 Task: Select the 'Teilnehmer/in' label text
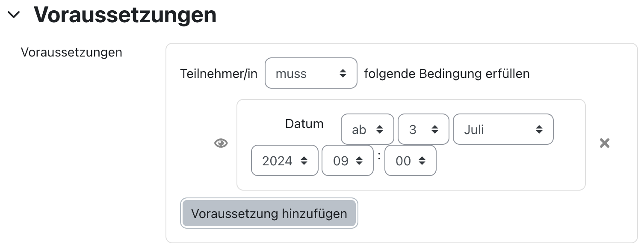(219, 73)
